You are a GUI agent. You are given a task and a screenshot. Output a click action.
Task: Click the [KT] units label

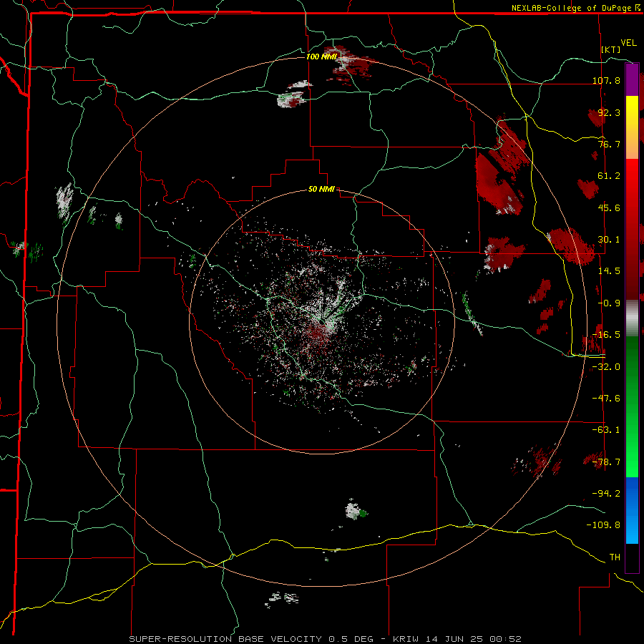pos(611,49)
